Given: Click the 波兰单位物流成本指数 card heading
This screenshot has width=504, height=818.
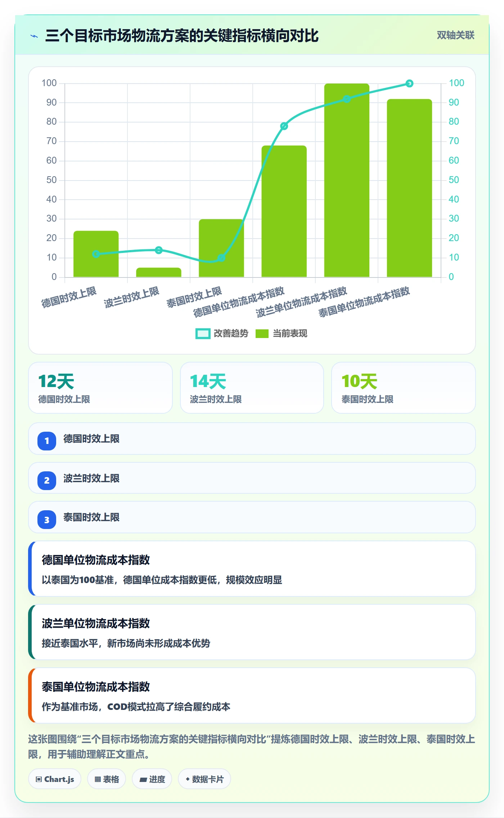Looking at the screenshot, I should point(96,623).
